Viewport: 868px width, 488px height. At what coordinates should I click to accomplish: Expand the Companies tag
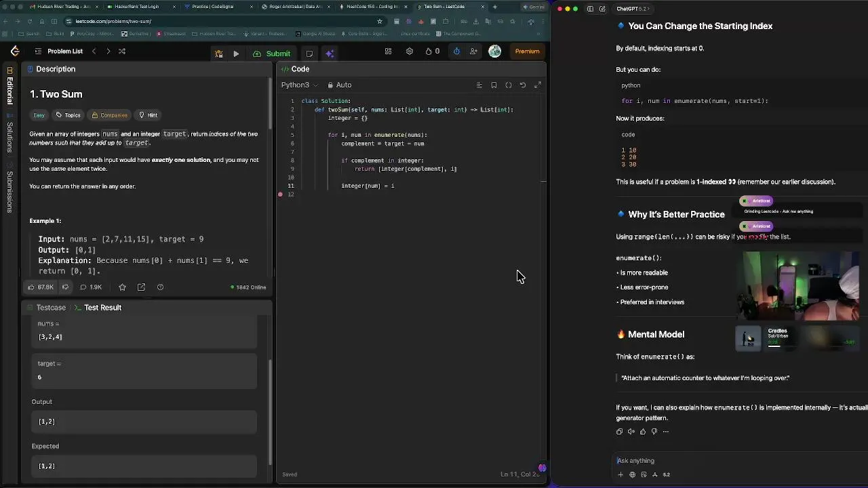(x=110, y=115)
